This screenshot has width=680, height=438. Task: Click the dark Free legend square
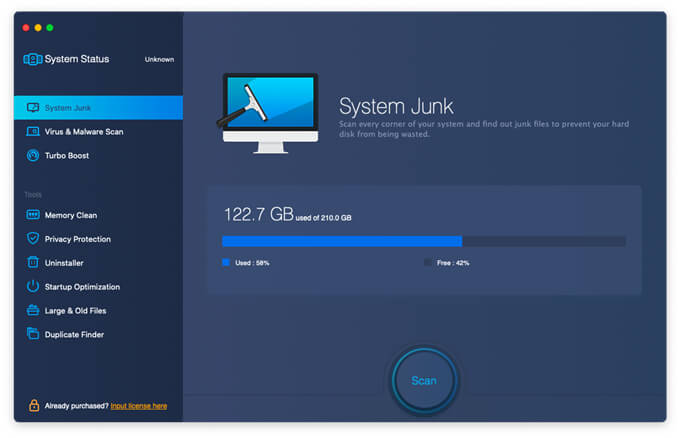point(427,262)
